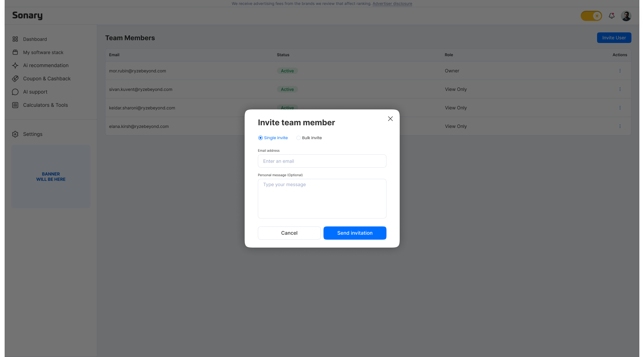Image resolution: width=644 pixels, height=357 pixels.
Task: Click the Personal message text area
Action: (322, 199)
